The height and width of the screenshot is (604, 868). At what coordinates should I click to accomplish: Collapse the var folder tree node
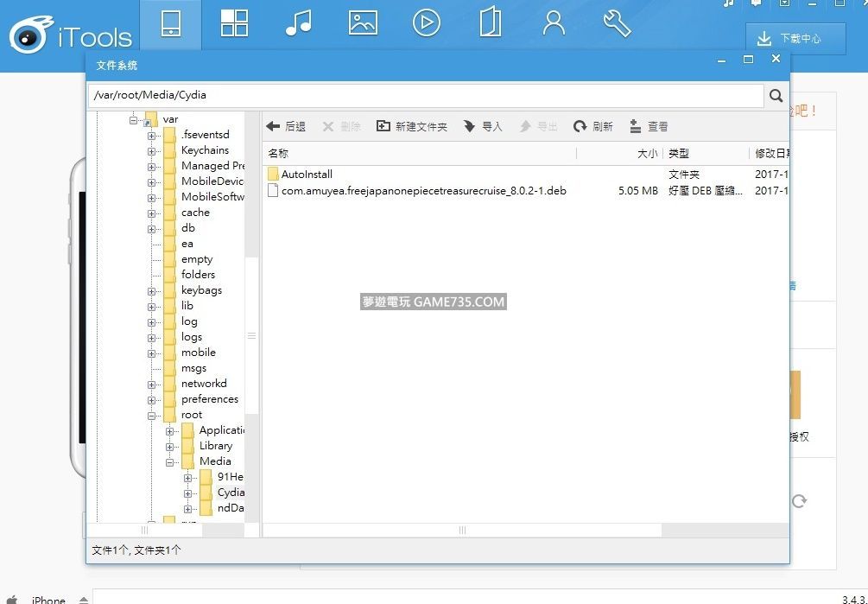tap(134, 120)
